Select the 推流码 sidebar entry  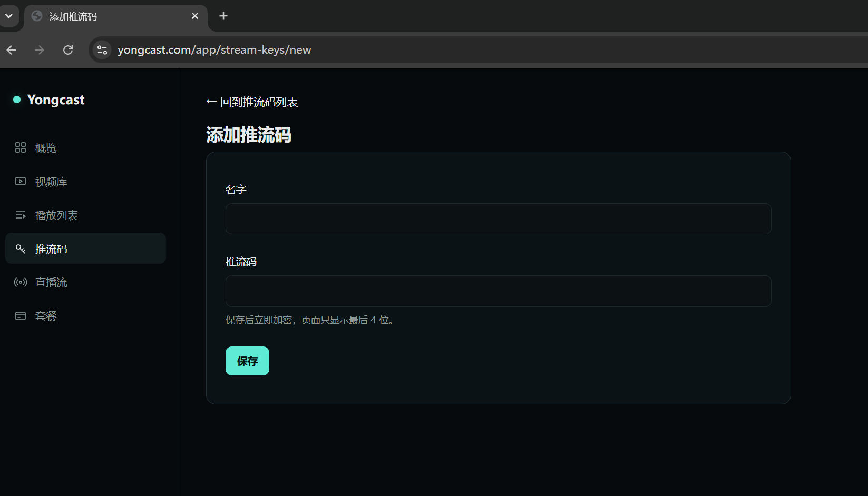point(85,249)
